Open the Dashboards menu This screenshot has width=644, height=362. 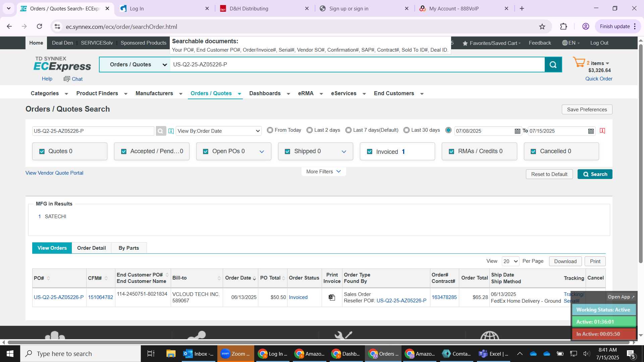(x=270, y=94)
